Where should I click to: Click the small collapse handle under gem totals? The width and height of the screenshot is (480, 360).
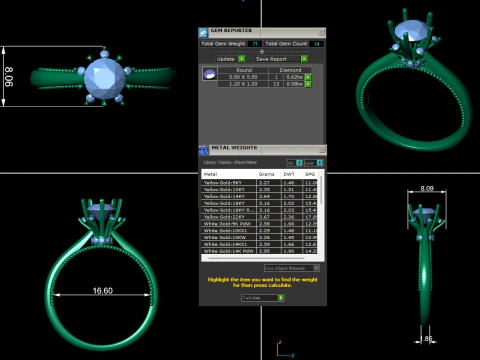coord(262,51)
